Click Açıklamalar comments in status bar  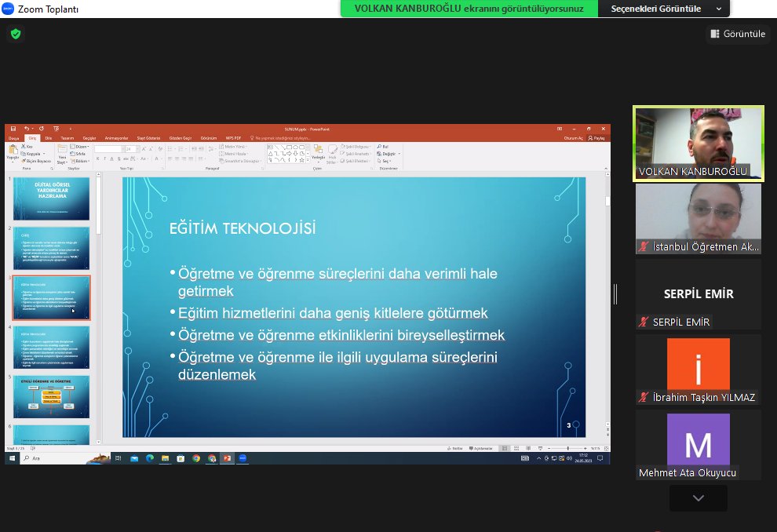(480, 448)
